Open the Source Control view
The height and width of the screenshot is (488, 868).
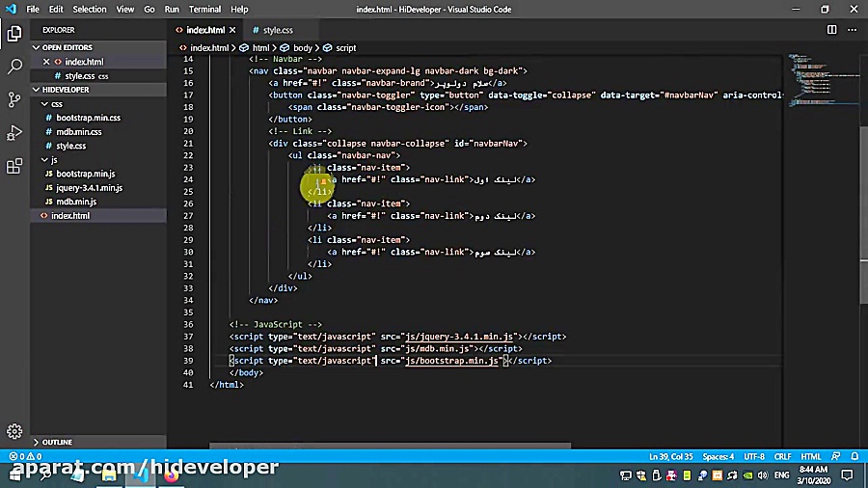(14, 99)
